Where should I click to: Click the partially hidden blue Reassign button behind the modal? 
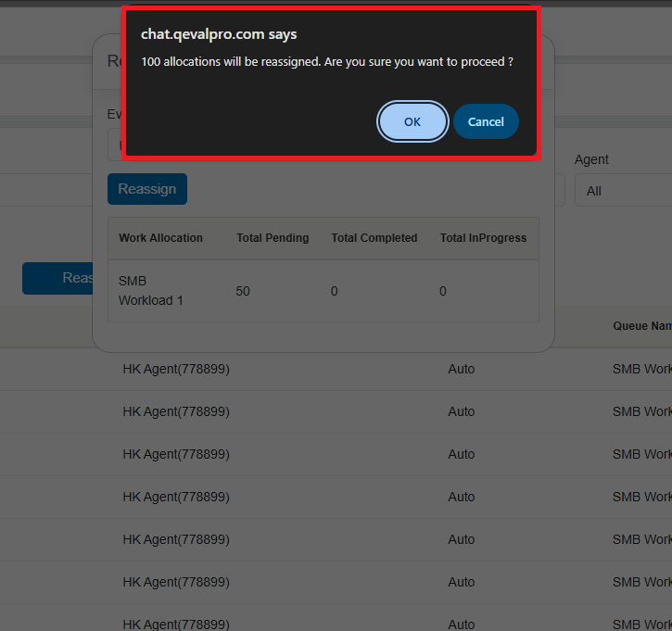57,278
